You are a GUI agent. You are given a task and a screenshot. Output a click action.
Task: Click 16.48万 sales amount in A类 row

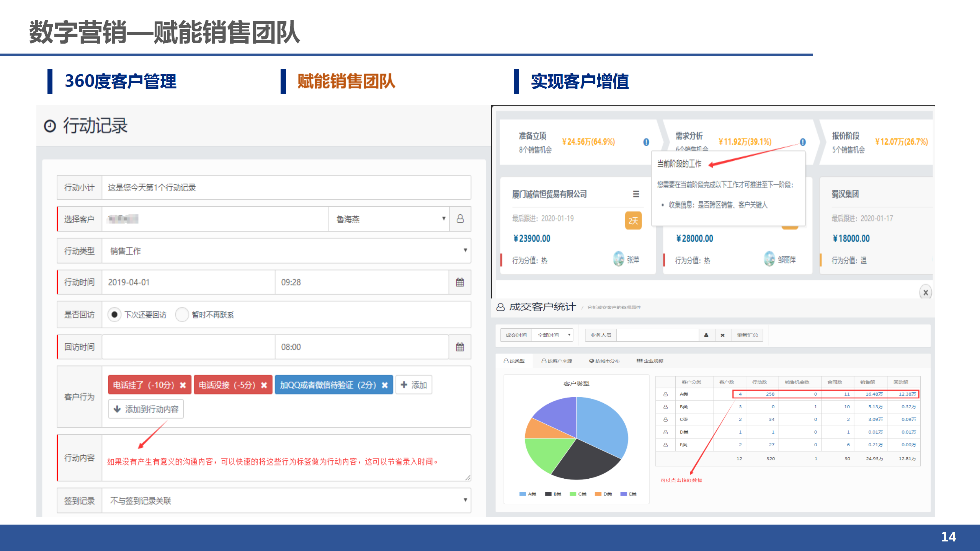(874, 394)
